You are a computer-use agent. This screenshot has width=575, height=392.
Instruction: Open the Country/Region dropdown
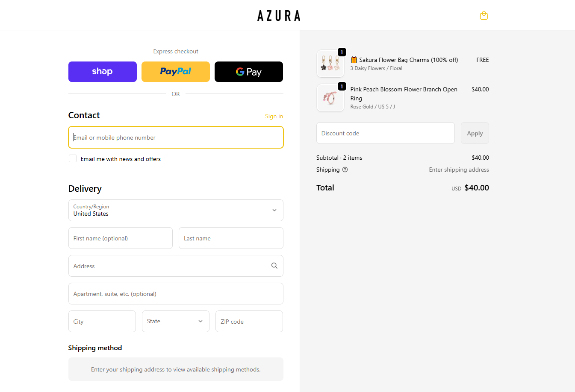pos(175,210)
